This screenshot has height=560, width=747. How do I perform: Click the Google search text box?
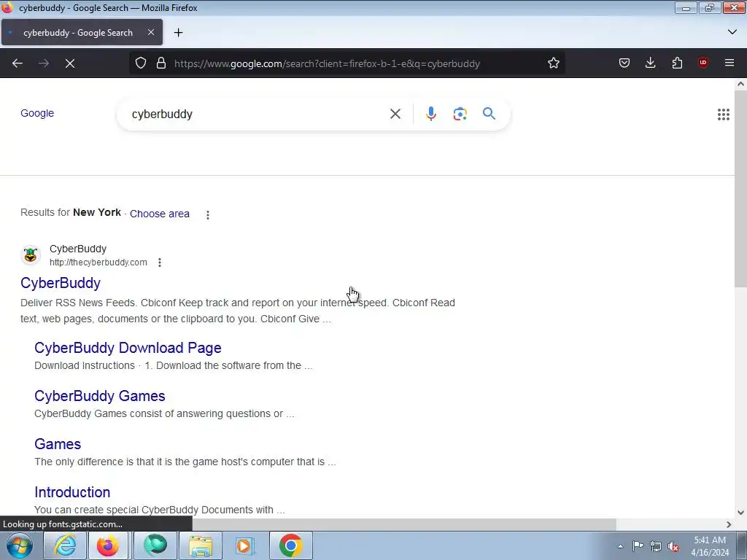258,114
